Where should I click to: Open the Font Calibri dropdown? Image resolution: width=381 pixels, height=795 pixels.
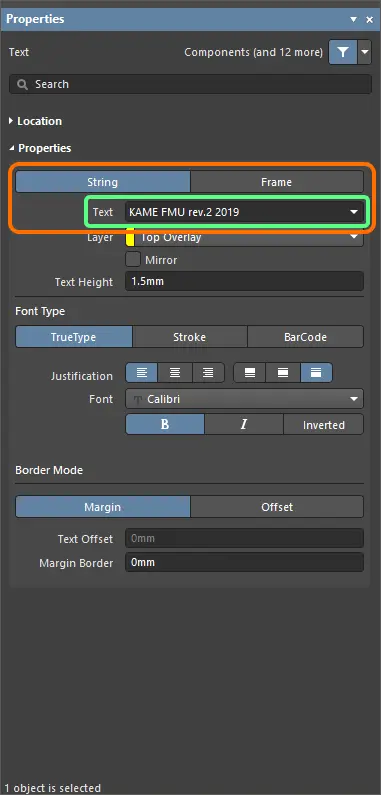pyautogui.click(x=245, y=399)
